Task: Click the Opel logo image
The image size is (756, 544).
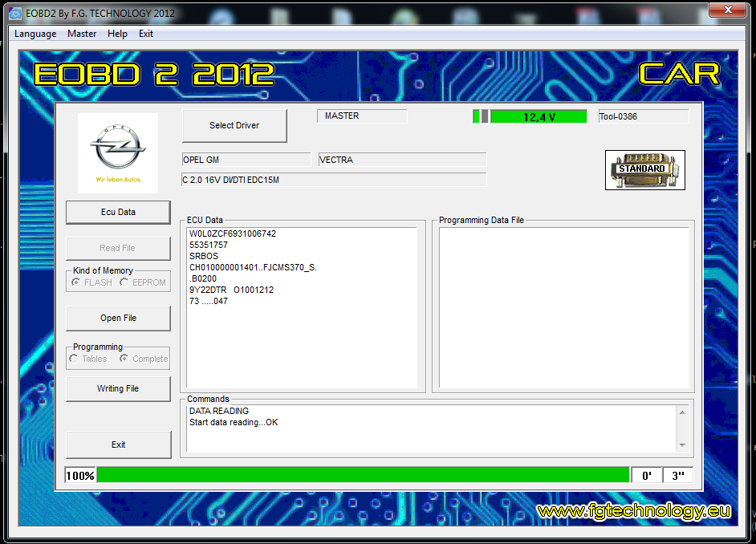Action: (118, 153)
